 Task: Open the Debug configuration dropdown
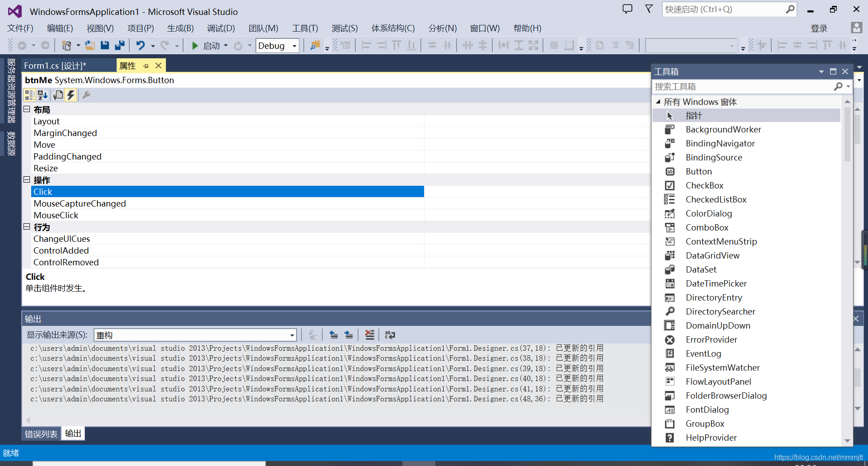(294, 46)
